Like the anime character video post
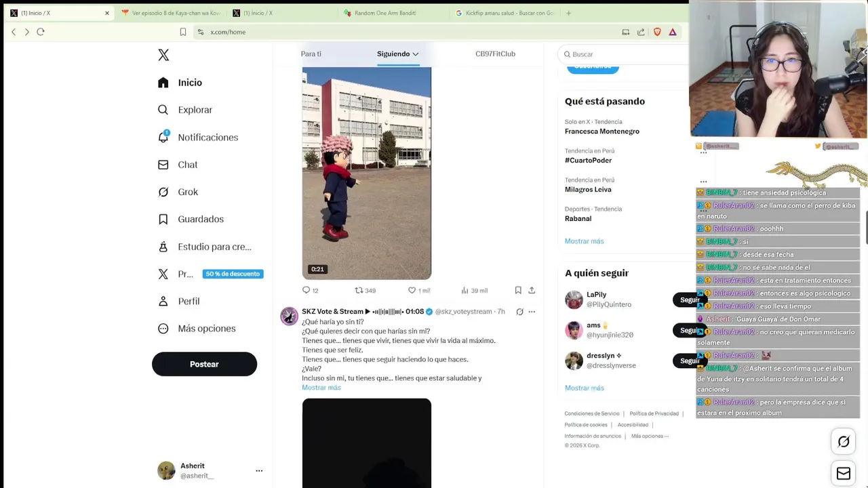The image size is (868, 488). [412, 290]
